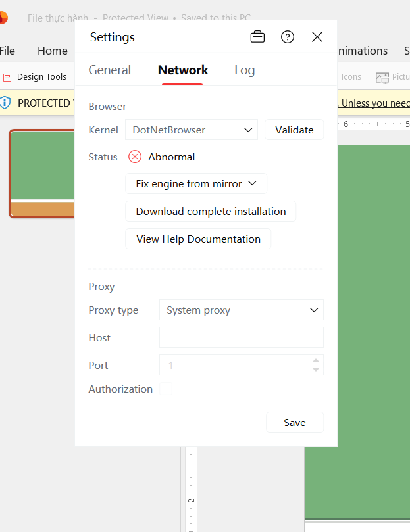Select the first slide thumbnail
This screenshot has width=410, height=532.
(42, 174)
